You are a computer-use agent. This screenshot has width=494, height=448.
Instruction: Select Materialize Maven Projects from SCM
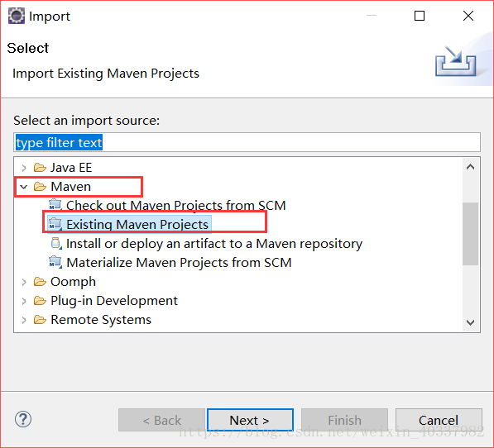(x=179, y=263)
